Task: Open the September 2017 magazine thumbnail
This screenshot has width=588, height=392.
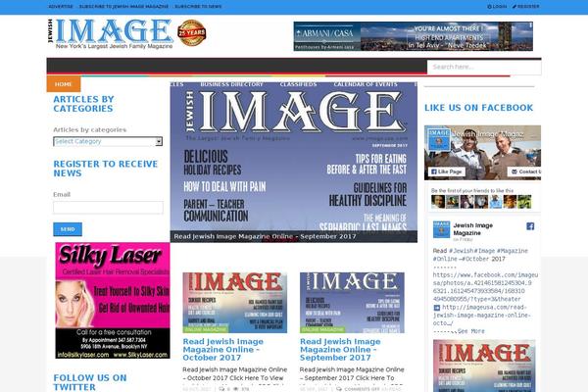Action: click(x=352, y=303)
